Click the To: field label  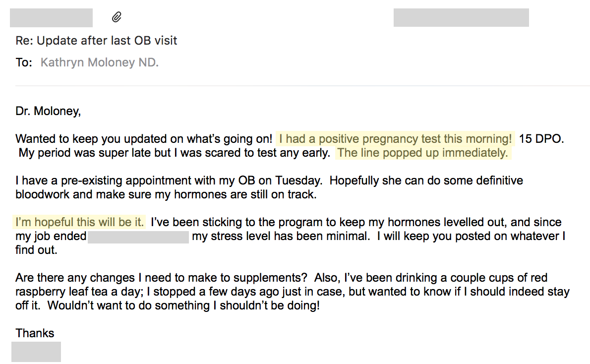(x=24, y=62)
